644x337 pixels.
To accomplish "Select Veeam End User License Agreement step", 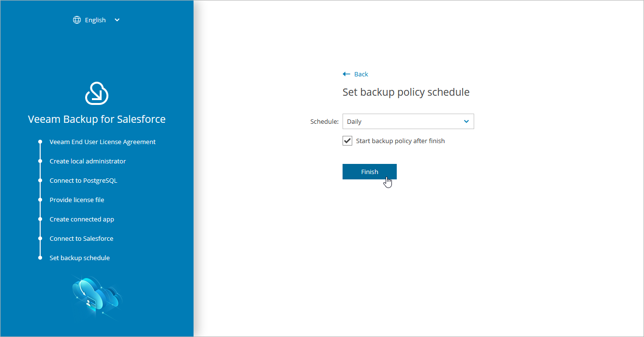I will pos(103,142).
